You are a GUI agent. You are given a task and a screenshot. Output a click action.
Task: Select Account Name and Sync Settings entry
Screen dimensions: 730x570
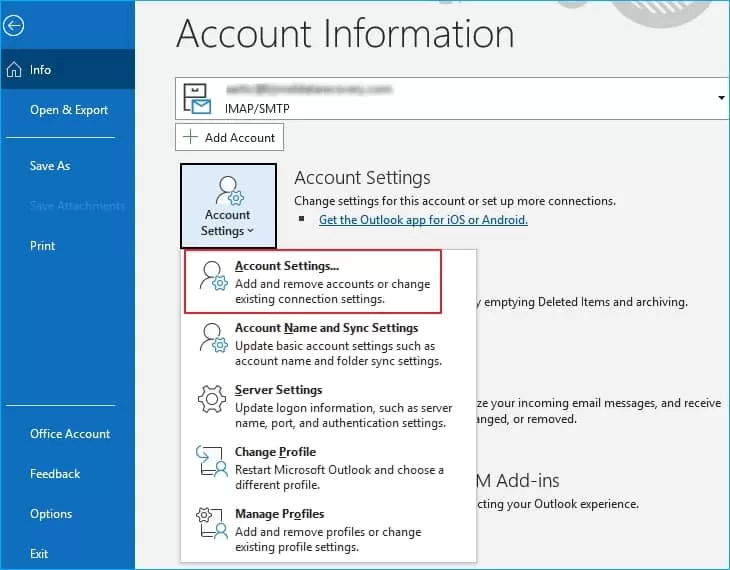point(328,344)
